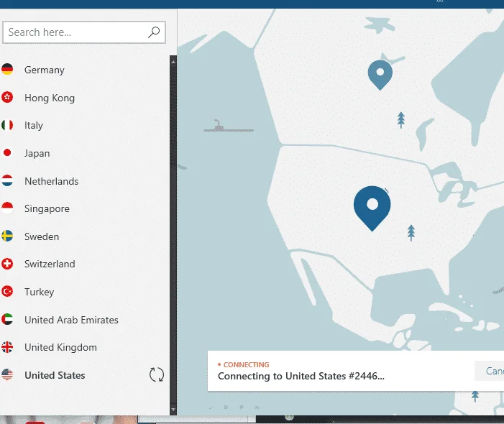Viewport: 504px width, 424px height.
Task: Click the Hong Kong flag icon
Action: coord(7,97)
